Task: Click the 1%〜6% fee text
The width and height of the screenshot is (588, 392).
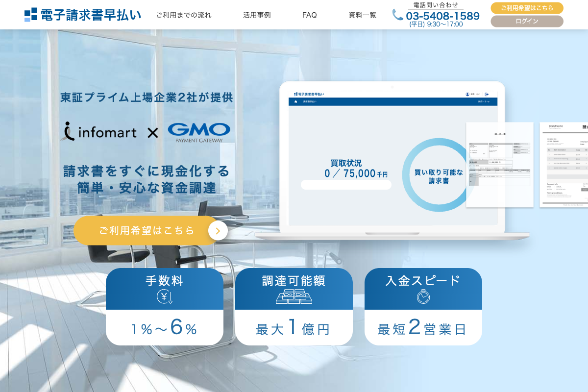Action: (164, 328)
